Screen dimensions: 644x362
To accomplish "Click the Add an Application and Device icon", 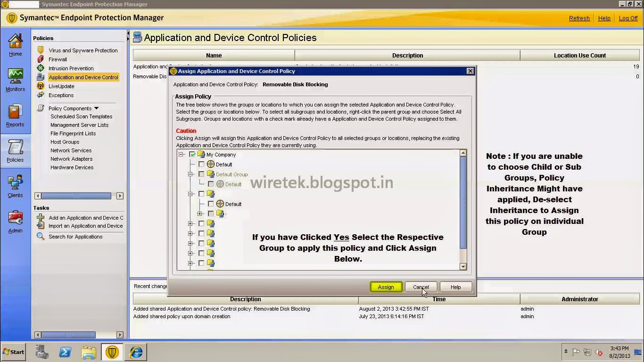I will coord(41,217).
